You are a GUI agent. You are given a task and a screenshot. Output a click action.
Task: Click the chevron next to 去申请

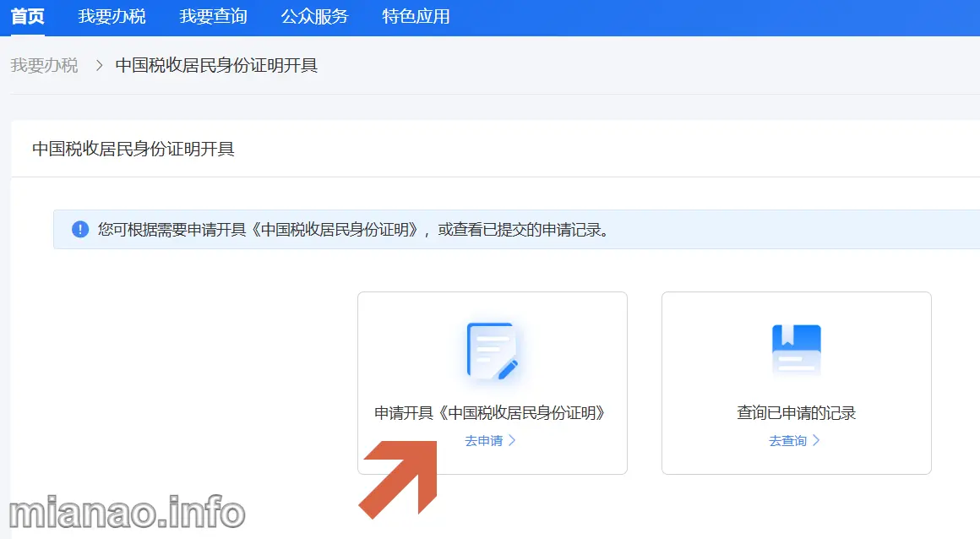click(512, 440)
